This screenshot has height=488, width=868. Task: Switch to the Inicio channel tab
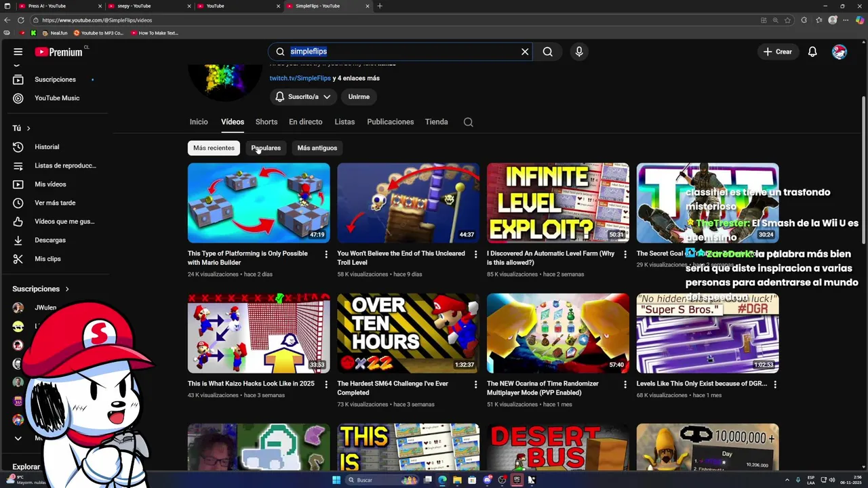(199, 122)
